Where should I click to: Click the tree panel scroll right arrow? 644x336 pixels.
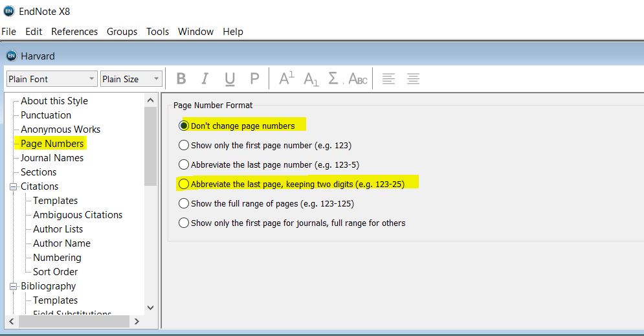(137, 321)
